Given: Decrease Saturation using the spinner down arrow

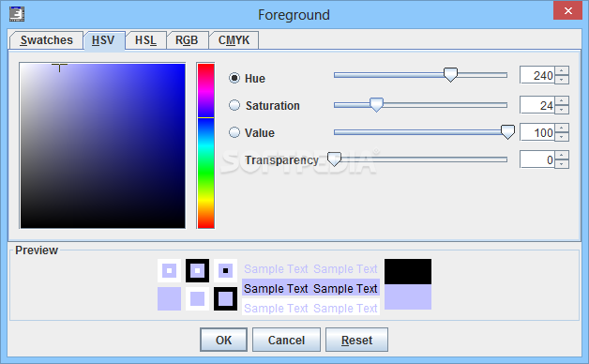Looking at the screenshot, I should 562,110.
